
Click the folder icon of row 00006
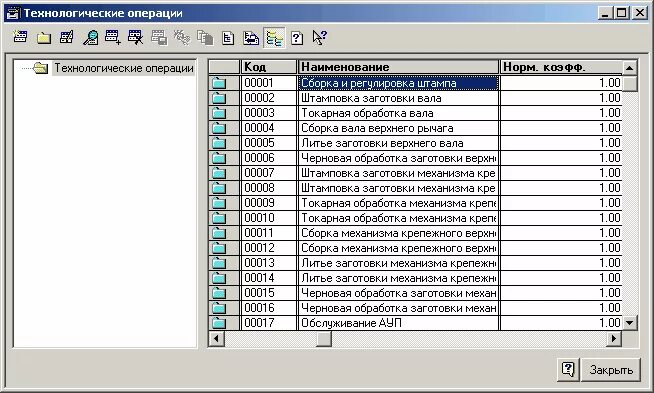pos(219,158)
